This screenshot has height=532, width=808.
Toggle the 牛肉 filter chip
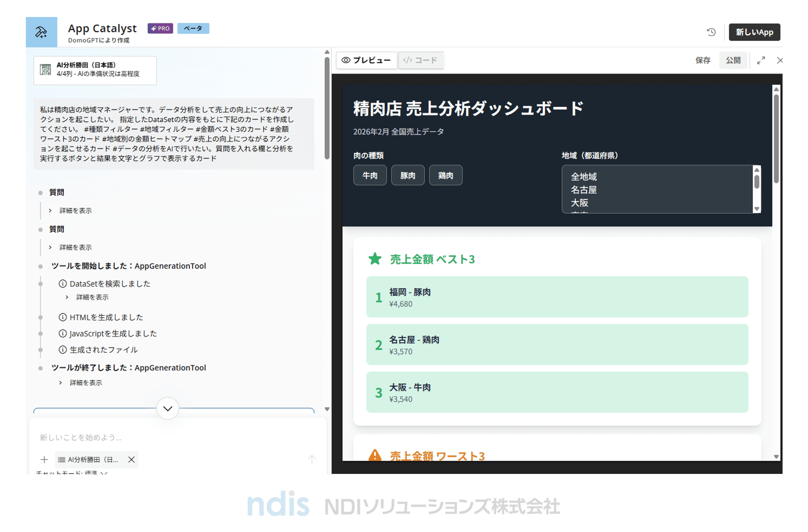coord(370,175)
